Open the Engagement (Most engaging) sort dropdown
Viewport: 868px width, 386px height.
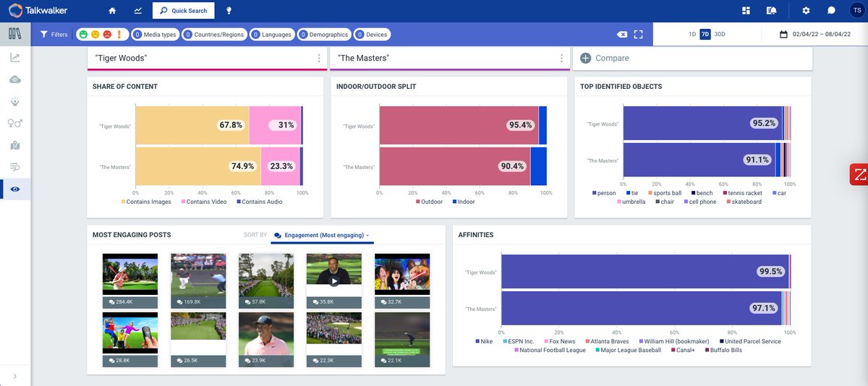point(322,235)
